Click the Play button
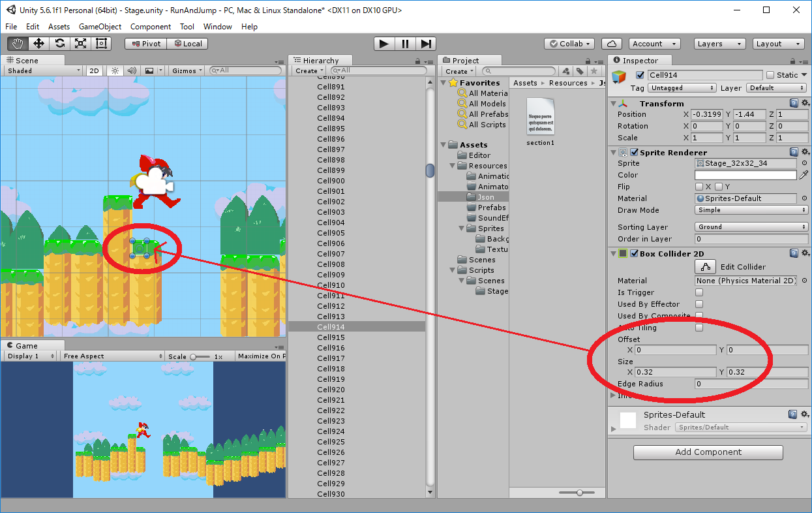The height and width of the screenshot is (513, 812). click(384, 44)
